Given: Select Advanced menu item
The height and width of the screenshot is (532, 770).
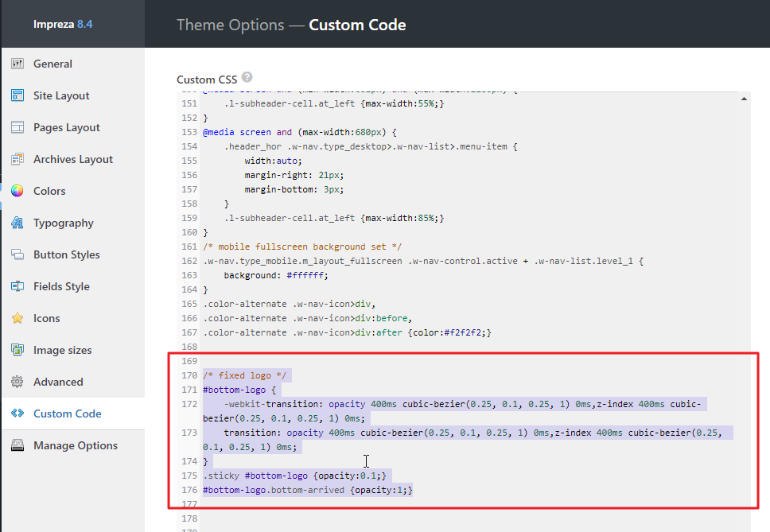Looking at the screenshot, I should click(73, 382).
